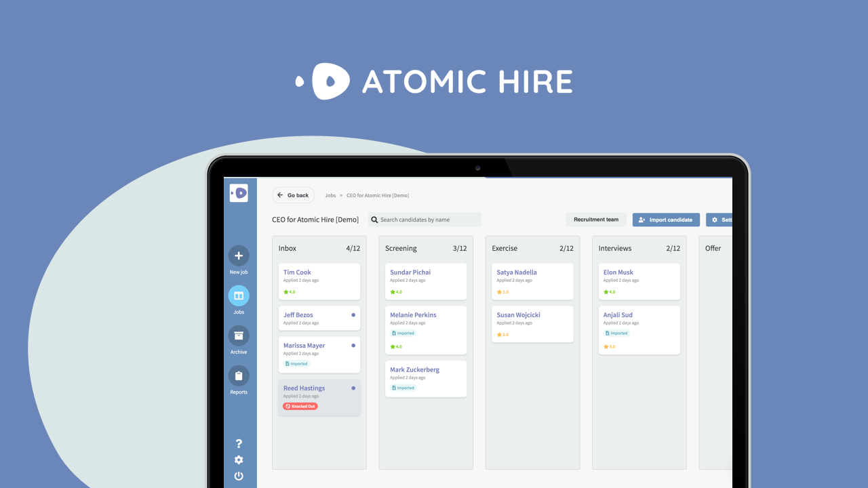Open the Tim Cook candidate card
Image resolution: width=868 pixels, height=488 pixels.
(x=319, y=281)
